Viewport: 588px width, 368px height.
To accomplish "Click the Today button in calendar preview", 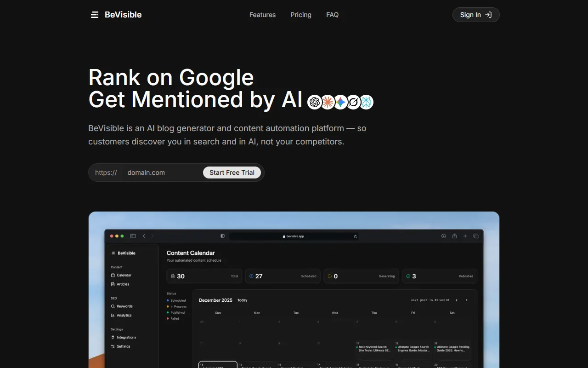I will [x=242, y=300].
